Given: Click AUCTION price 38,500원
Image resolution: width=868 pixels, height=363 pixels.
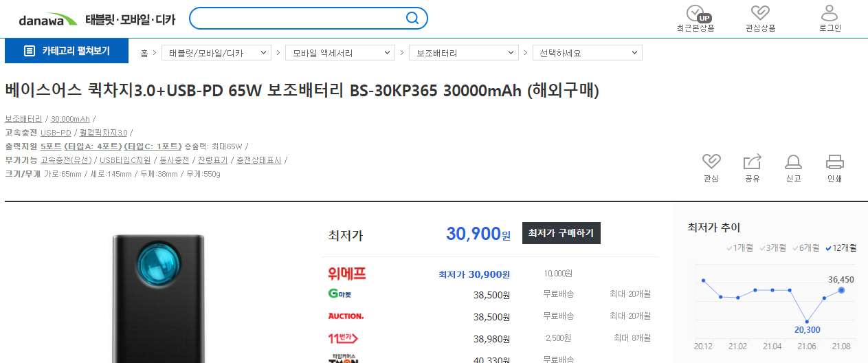Looking at the screenshot, I should [491, 317].
